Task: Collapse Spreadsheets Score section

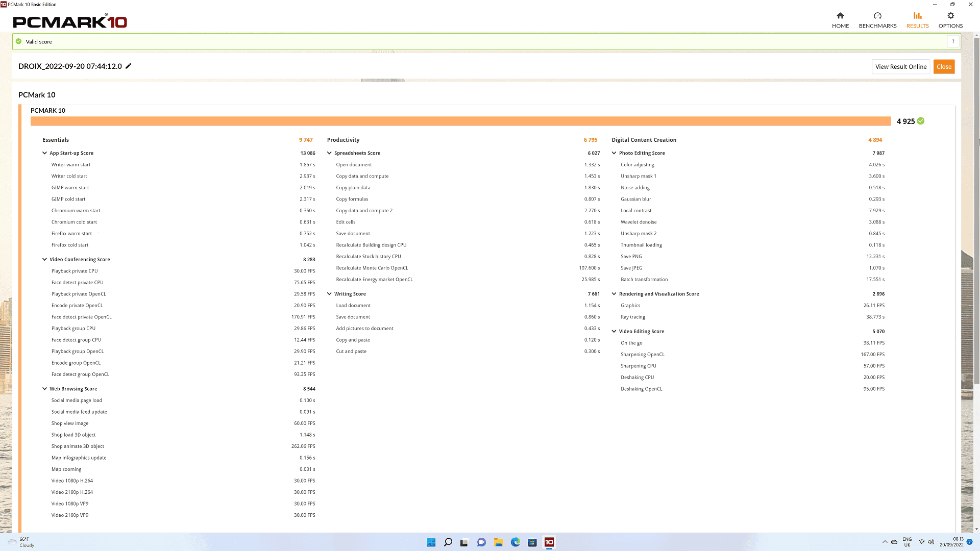Action: click(329, 153)
